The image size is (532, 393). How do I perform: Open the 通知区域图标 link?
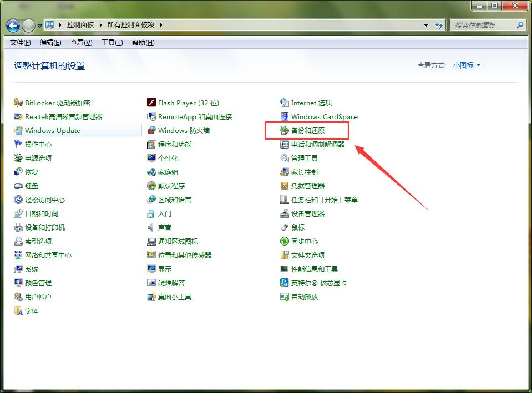coord(178,241)
